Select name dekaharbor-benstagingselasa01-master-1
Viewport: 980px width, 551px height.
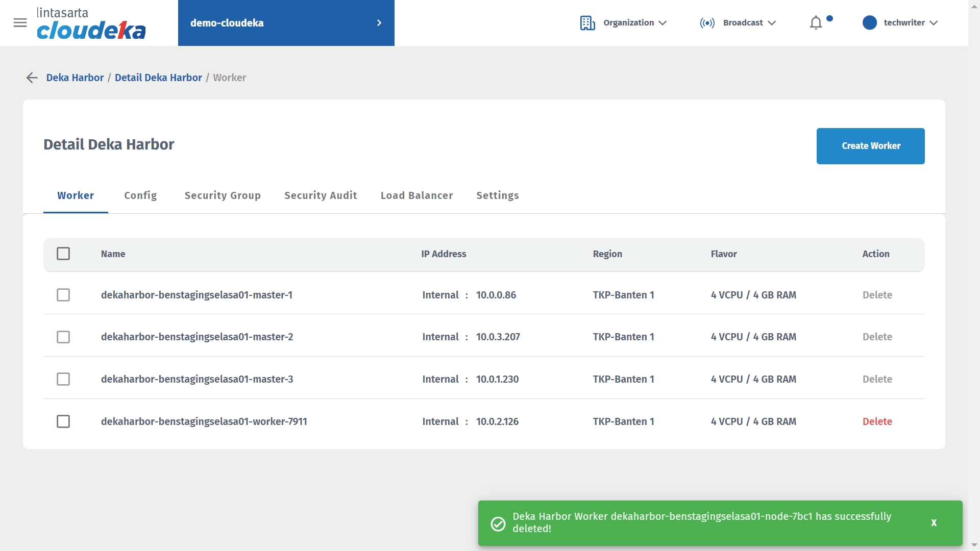click(x=197, y=295)
